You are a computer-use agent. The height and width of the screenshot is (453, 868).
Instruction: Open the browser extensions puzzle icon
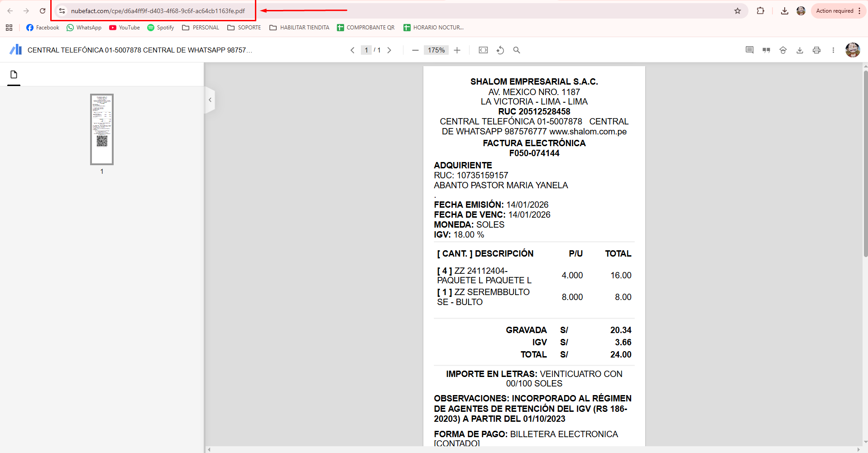click(760, 11)
